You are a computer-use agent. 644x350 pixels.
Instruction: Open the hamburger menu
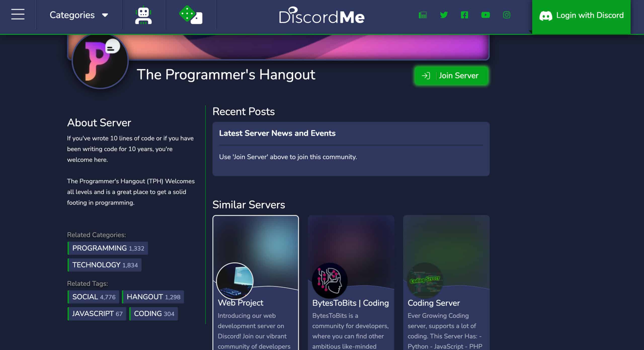point(18,14)
